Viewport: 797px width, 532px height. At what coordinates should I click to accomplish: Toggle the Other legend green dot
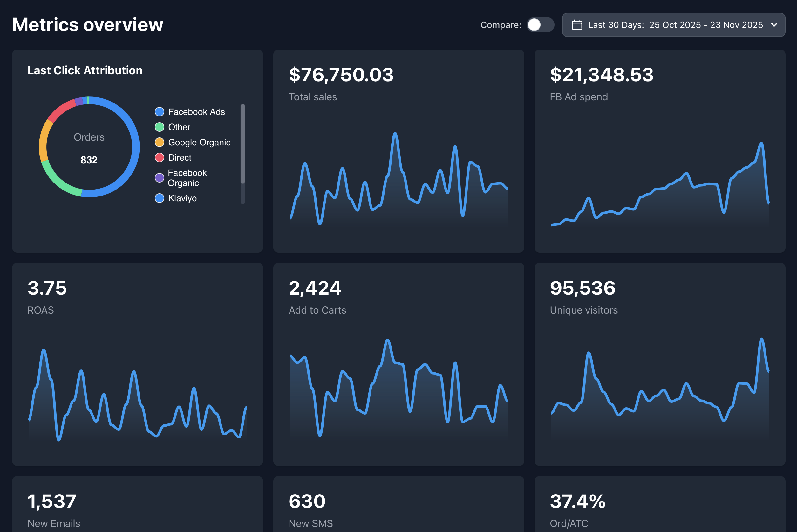click(159, 127)
